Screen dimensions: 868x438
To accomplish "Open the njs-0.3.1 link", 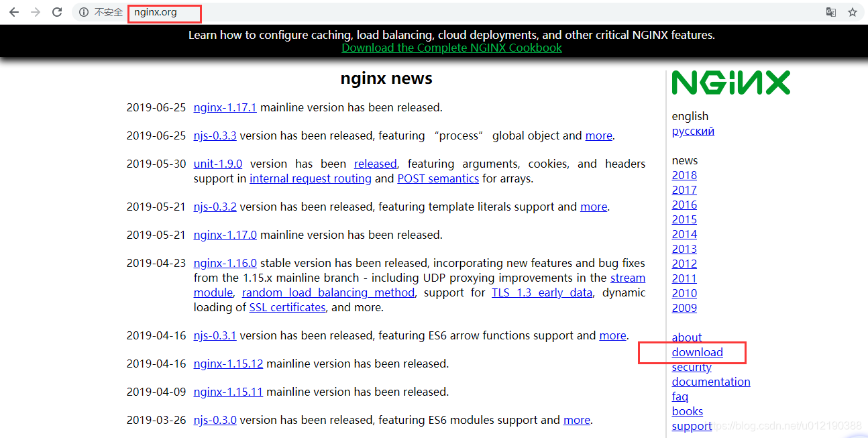I will (215, 335).
